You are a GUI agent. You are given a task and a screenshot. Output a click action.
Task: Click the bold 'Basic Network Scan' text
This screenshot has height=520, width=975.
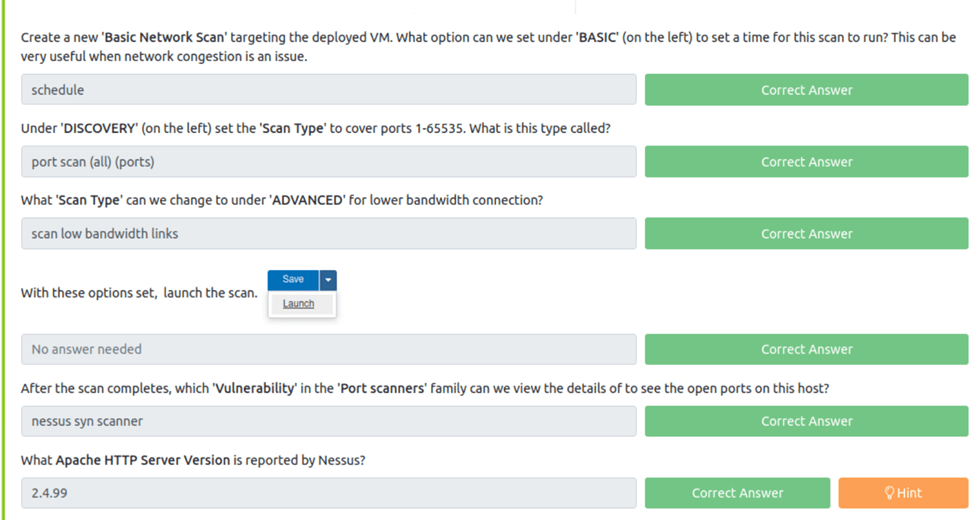pos(164,37)
